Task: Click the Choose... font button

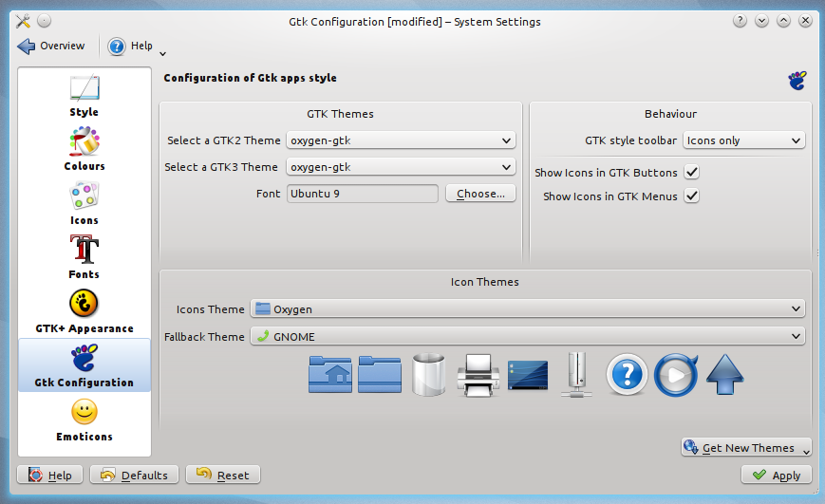Action: [480, 194]
